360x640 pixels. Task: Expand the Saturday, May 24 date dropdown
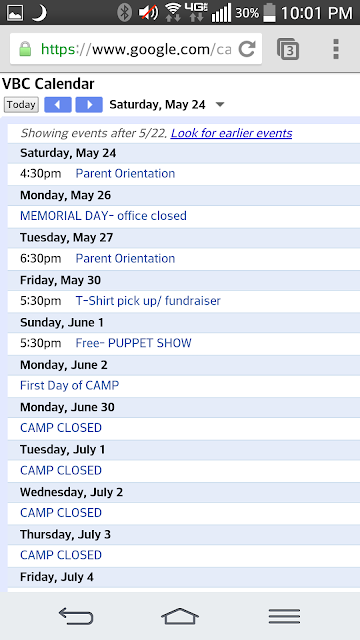[220, 105]
